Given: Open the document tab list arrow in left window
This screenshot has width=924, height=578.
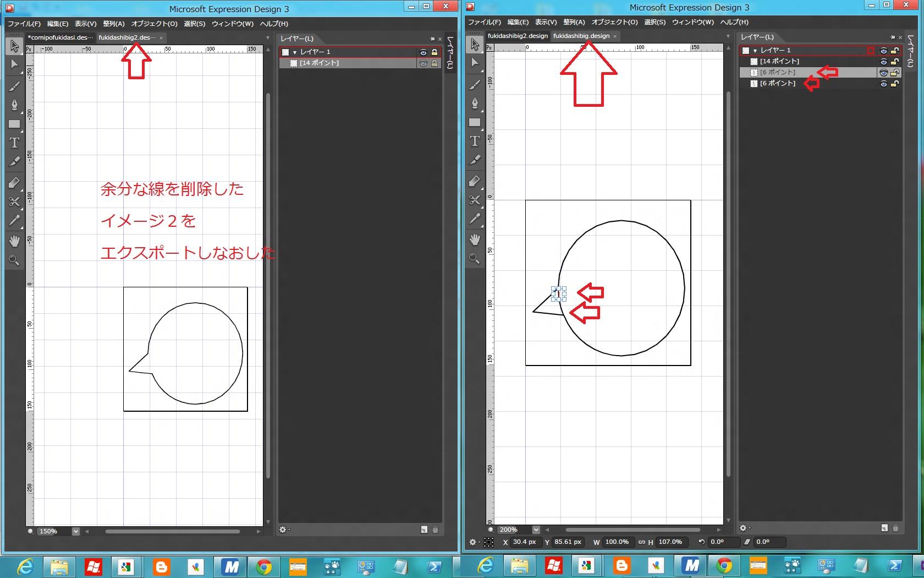Looking at the screenshot, I should click(x=268, y=38).
